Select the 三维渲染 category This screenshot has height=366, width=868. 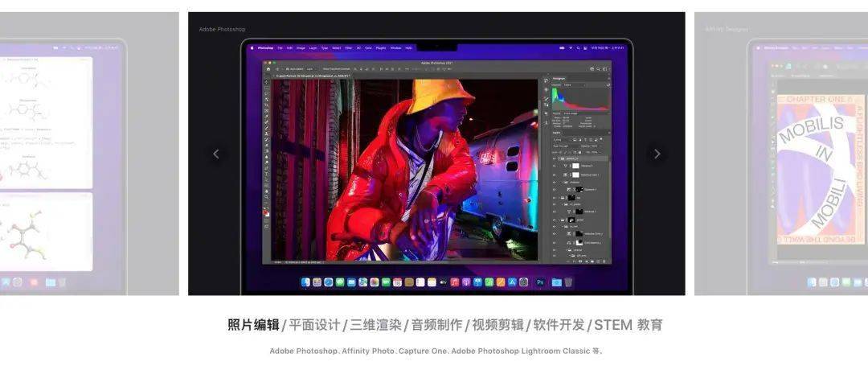tap(376, 325)
